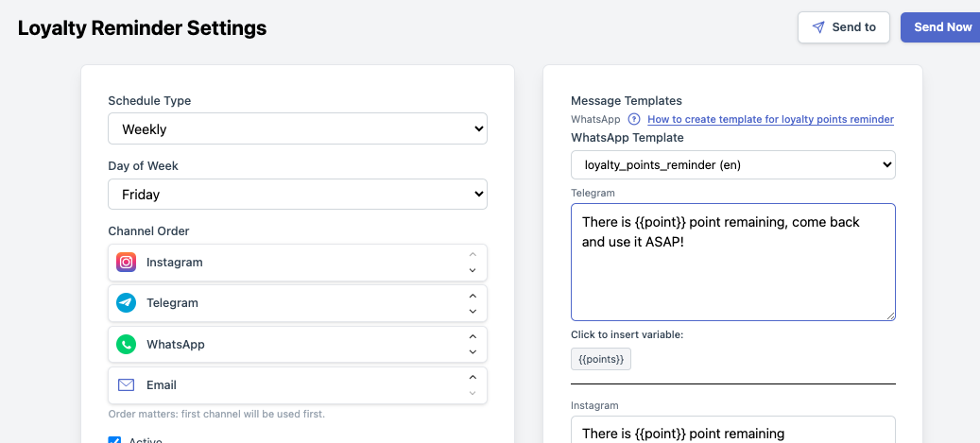Insert the {{points}} variable chip
This screenshot has height=443, width=980.
coord(601,359)
